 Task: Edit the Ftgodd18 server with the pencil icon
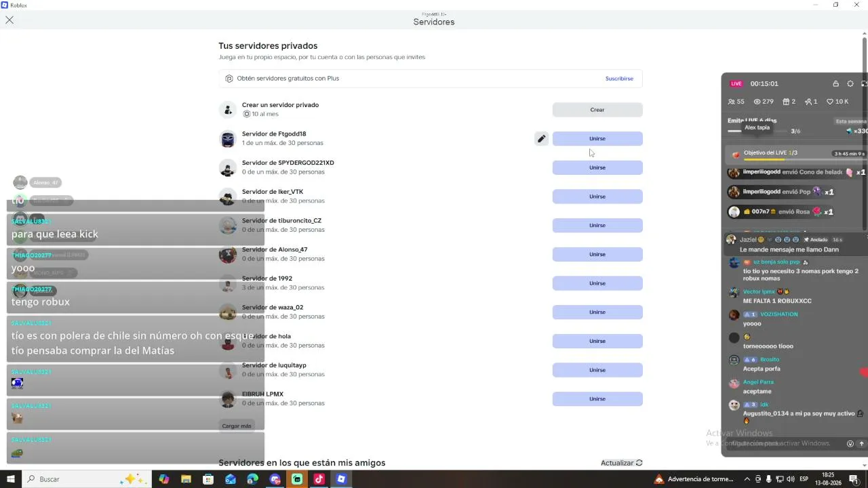(541, 139)
